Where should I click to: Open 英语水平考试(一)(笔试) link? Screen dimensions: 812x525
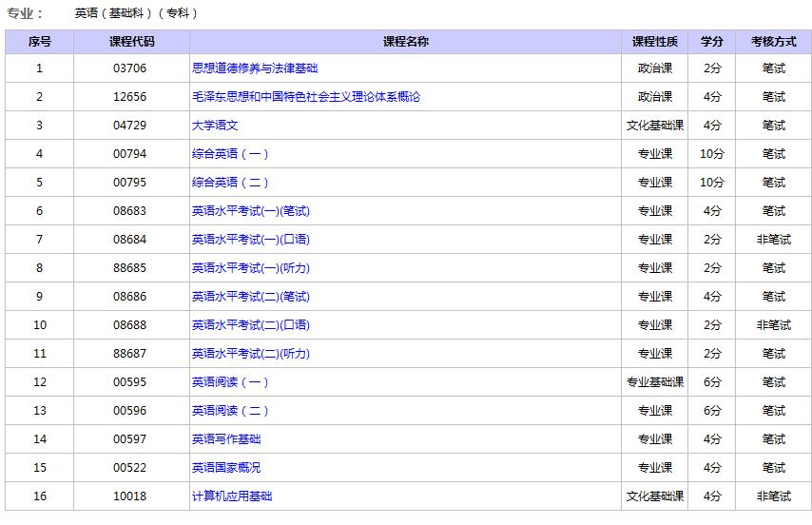[251, 211]
